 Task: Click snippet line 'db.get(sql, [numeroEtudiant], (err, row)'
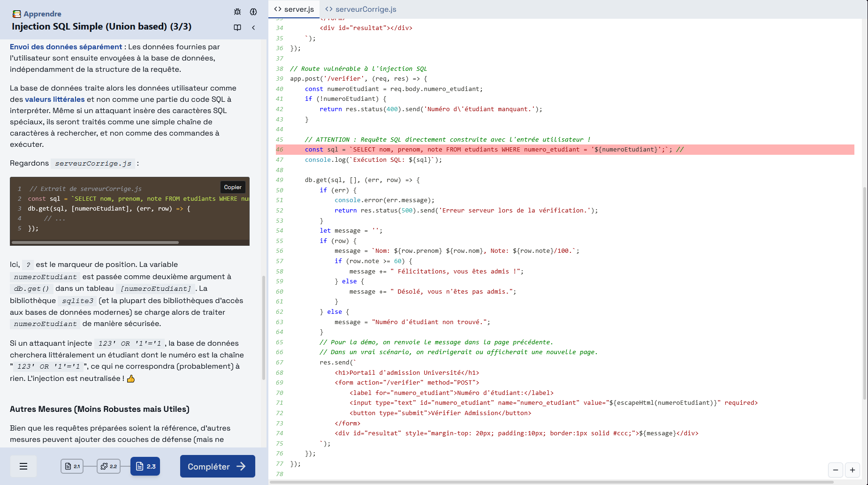(109, 209)
